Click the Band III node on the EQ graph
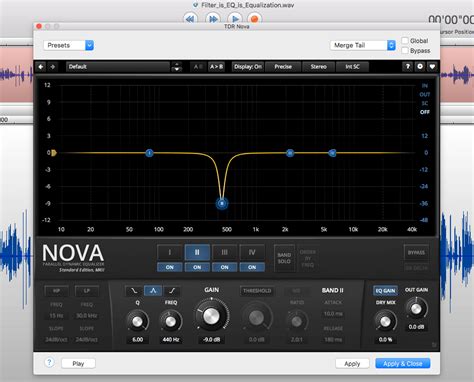474x382 pixels. click(290, 153)
